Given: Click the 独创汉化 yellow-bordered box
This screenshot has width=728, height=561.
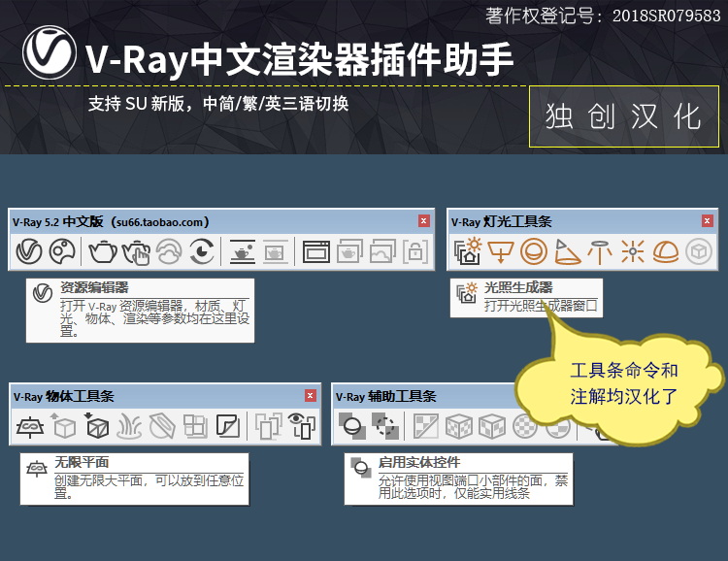Looking at the screenshot, I should point(624,116).
